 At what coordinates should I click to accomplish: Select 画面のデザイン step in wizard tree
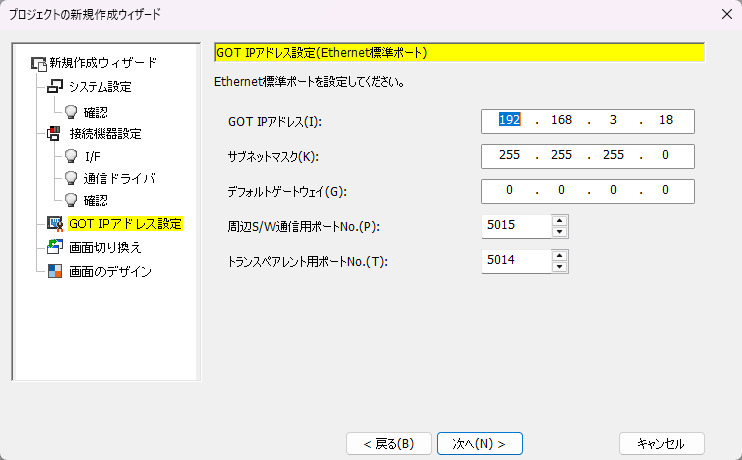click(x=110, y=270)
